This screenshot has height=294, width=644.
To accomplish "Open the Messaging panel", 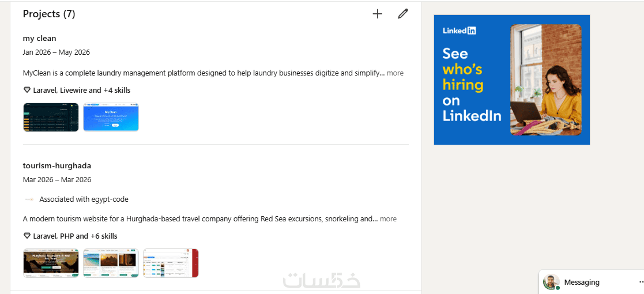I will pos(582,282).
